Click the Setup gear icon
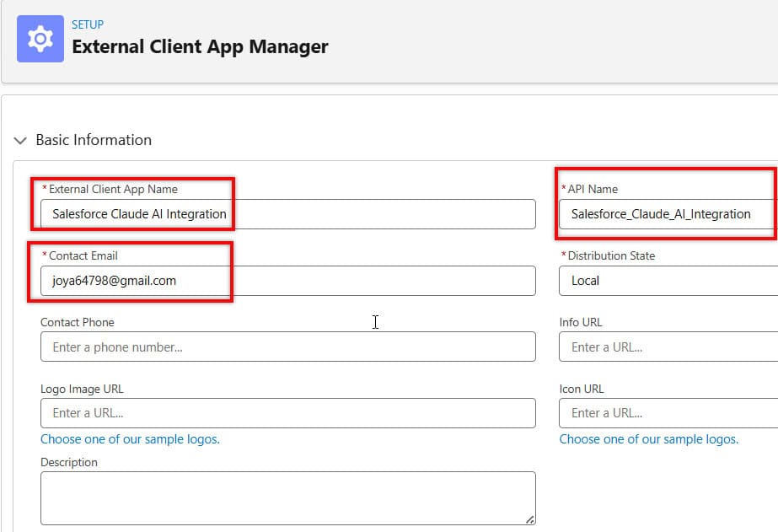 tap(40, 39)
